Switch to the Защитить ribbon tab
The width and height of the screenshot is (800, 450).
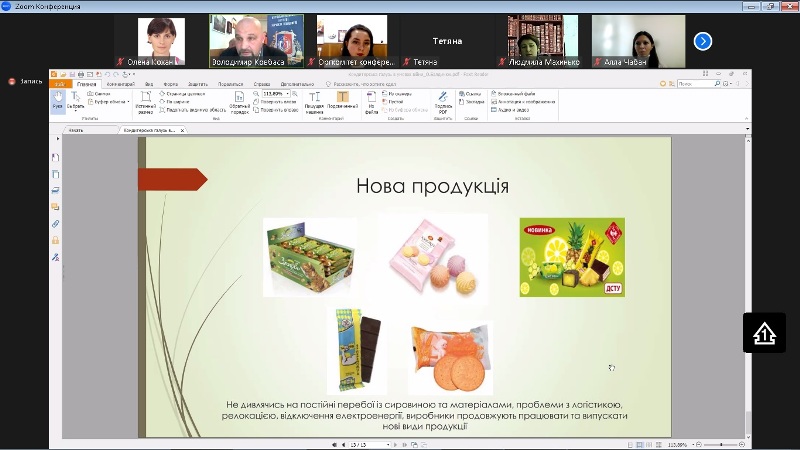coord(198,84)
